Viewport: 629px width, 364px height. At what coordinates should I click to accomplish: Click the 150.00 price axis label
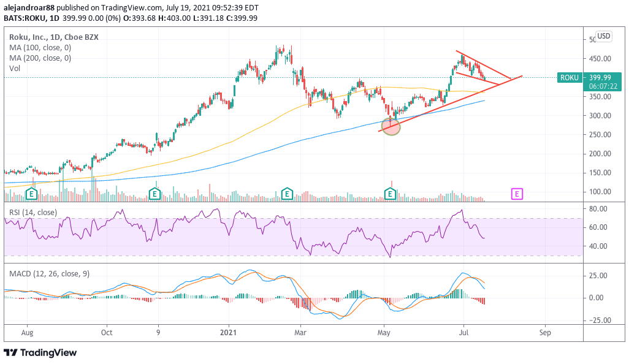[x=600, y=173]
